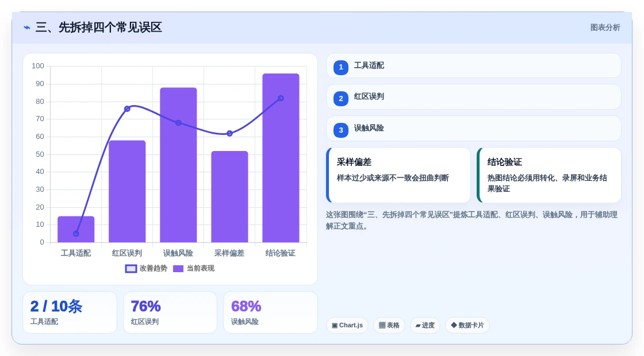The image size is (644, 356).
Task: Click the x-axis label 结论验证
Action: tap(281, 253)
